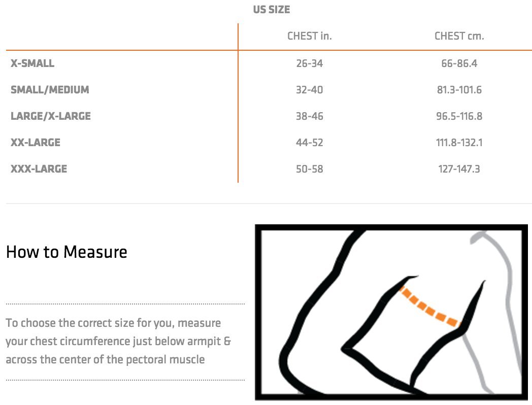
Task: Click the LARGE/X-LARGE size row label
Action: pos(51,116)
